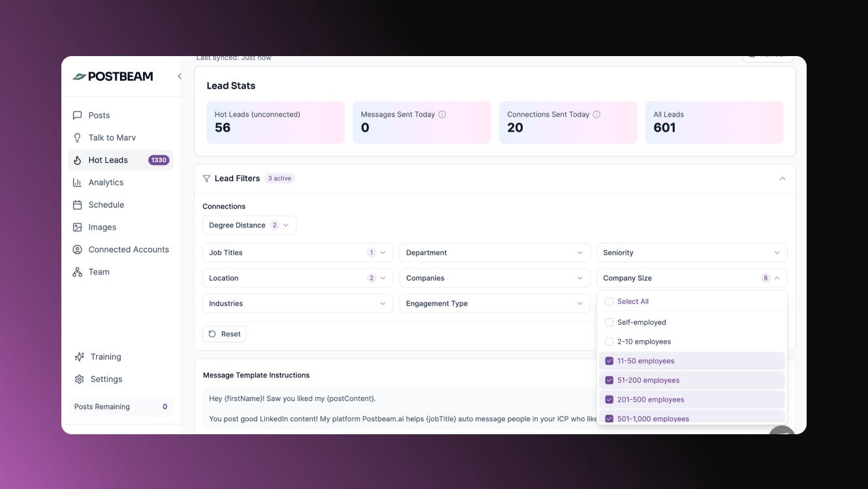
Task: Open the Engagement Type dropdown
Action: [x=495, y=304]
